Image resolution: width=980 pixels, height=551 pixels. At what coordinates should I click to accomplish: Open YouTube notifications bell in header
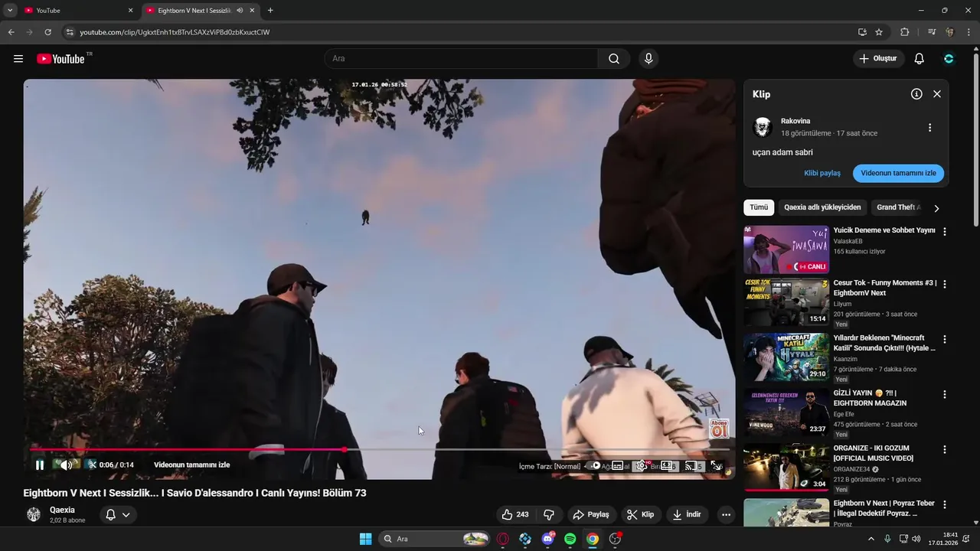coord(919,59)
